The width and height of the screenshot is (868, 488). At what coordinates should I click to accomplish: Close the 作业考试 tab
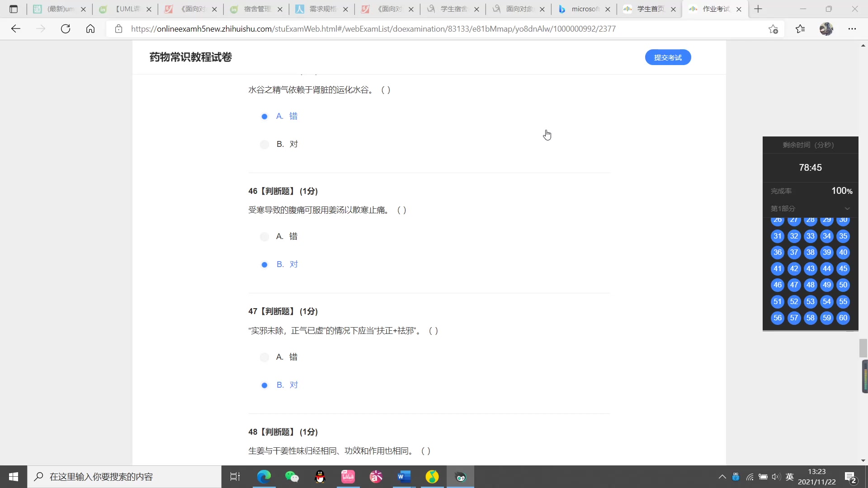click(739, 9)
